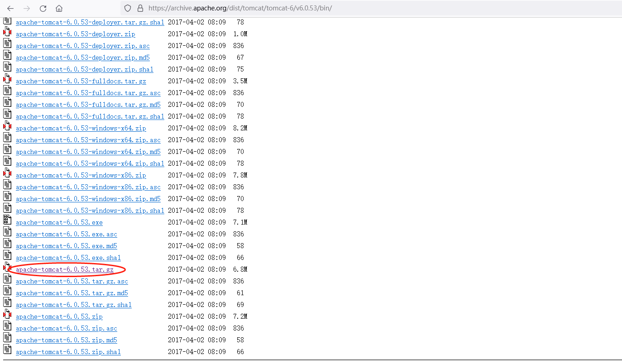This screenshot has width=622, height=364.
Task: Click the text icon beside apache-tomcat-6.0.53-deployer.zip.md5
Action: tap(7, 55)
